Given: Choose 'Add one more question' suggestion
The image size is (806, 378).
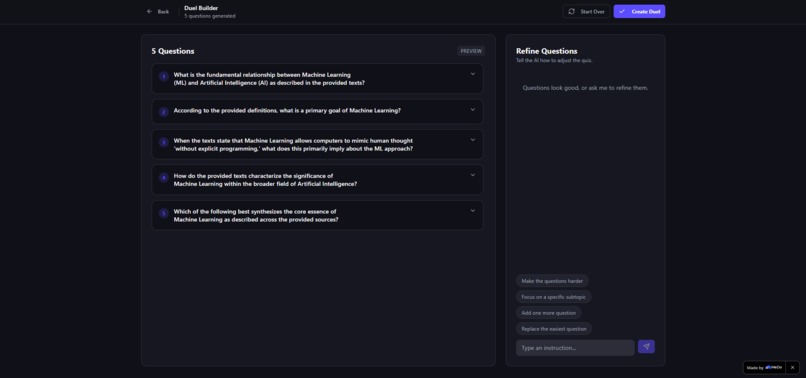Looking at the screenshot, I should pos(548,313).
